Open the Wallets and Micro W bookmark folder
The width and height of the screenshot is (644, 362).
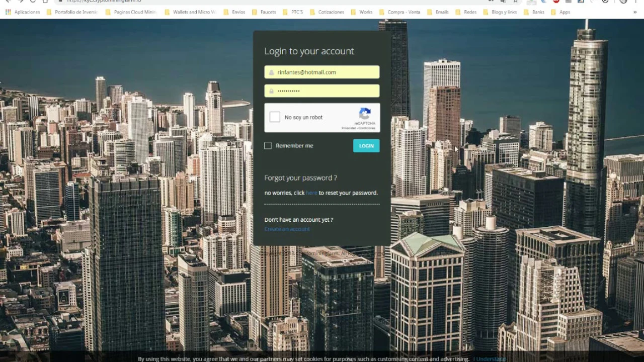point(191,12)
